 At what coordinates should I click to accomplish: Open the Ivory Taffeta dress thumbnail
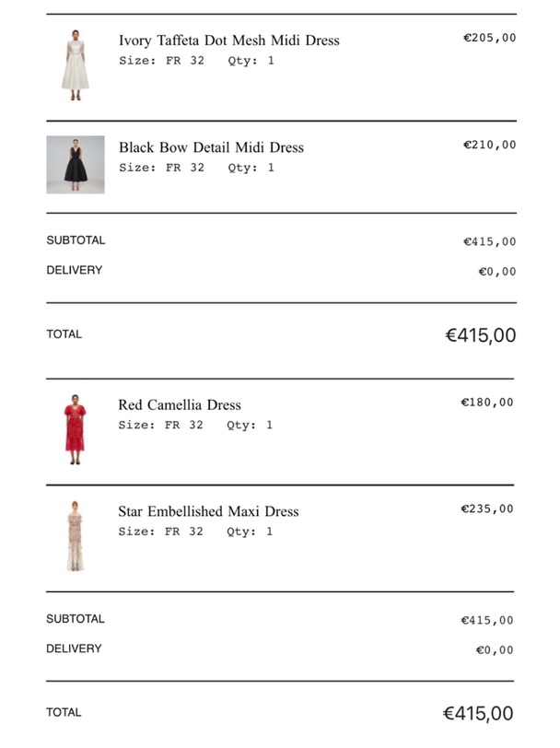pos(76,65)
